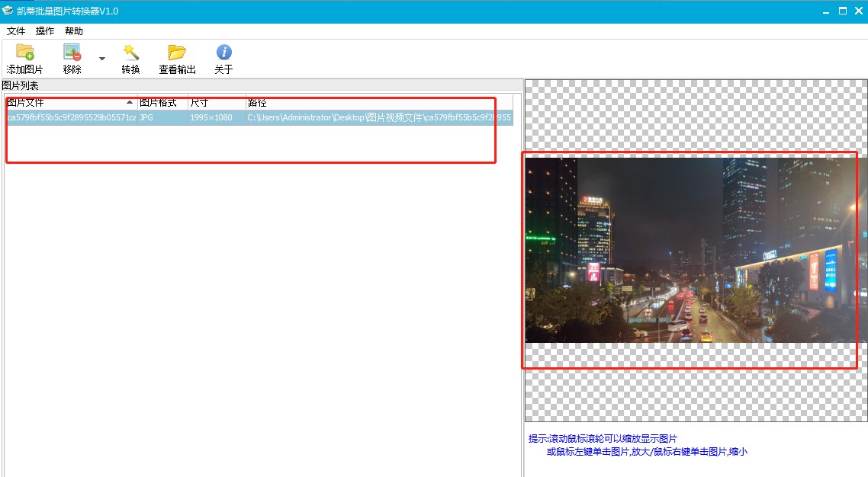Click the C:\Users\Administrator\Desktop path cell
The width and height of the screenshot is (868, 477).
pos(379,118)
